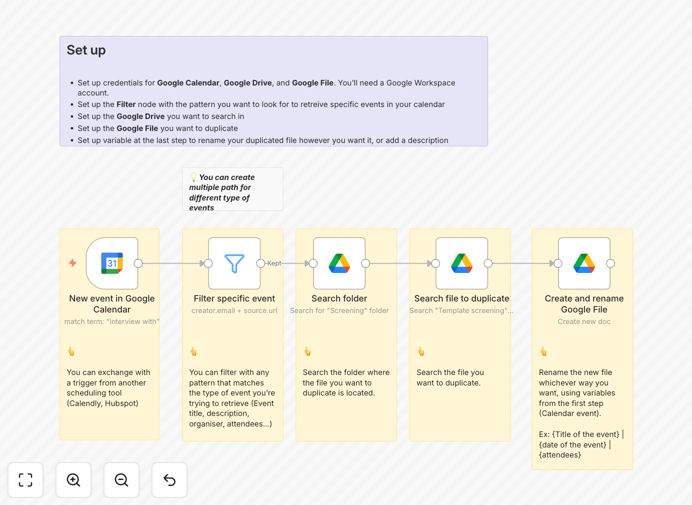Click the red lightning trigger icon
This screenshot has width=692, height=505.
pos(73,263)
